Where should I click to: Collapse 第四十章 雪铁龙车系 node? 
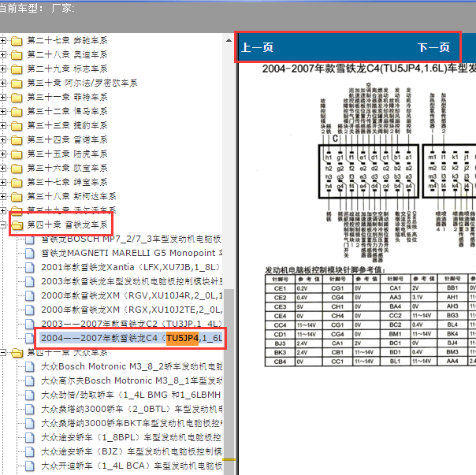tap(2, 225)
